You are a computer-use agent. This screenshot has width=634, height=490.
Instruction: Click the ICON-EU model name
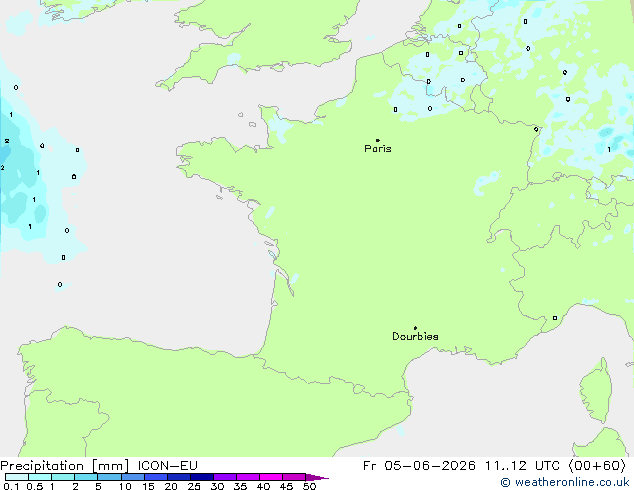tap(167, 466)
